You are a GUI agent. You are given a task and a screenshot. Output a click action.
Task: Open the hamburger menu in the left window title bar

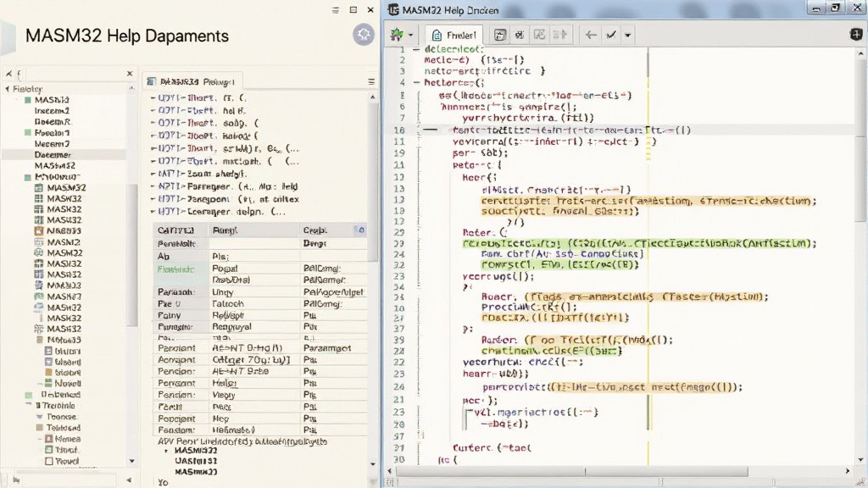pos(336,10)
